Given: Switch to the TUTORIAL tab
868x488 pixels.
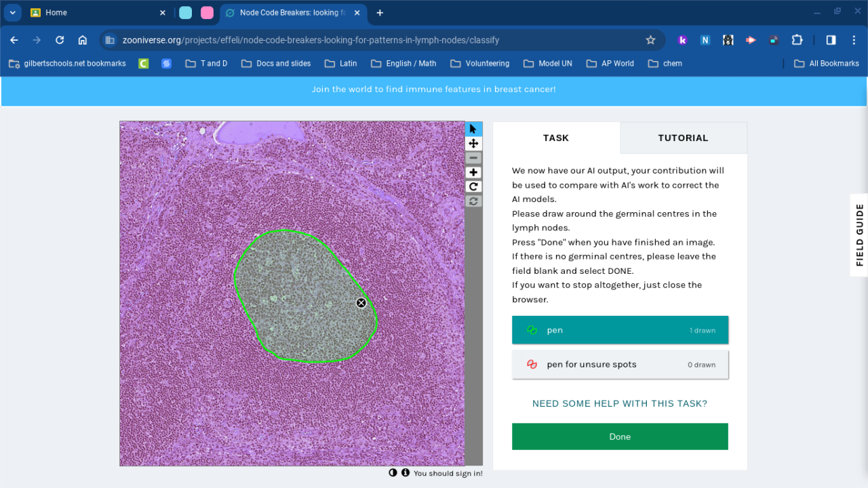Looking at the screenshot, I should tap(683, 138).
